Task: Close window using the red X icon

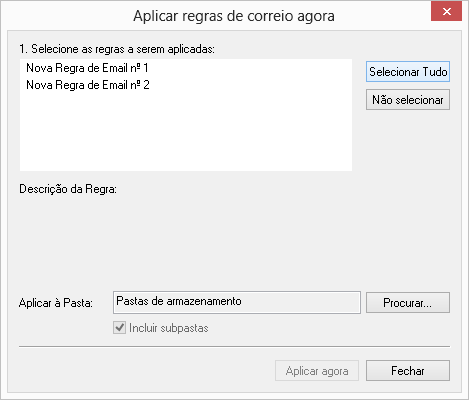Action: (x=446, y=12)
